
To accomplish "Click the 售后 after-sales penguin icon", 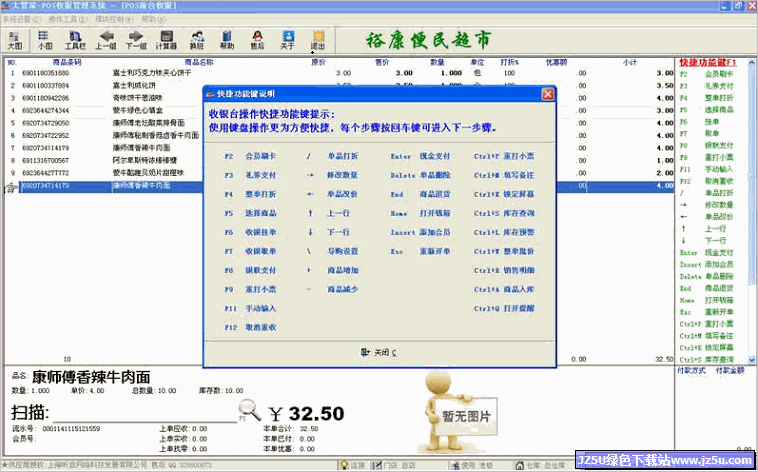I will tap(257, 41).
